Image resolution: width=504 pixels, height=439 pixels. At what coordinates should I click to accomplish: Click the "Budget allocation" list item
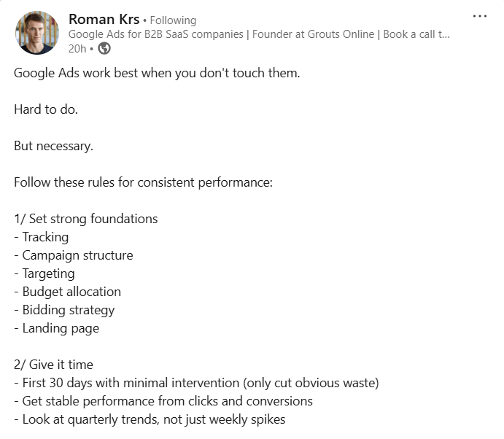click(71, 292)
